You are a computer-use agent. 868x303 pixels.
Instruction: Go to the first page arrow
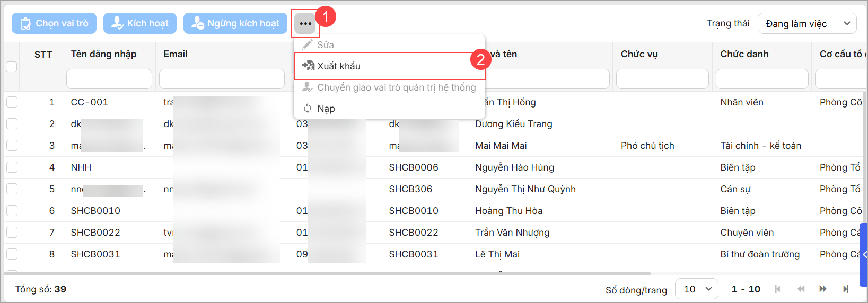(x=778, y=289)
